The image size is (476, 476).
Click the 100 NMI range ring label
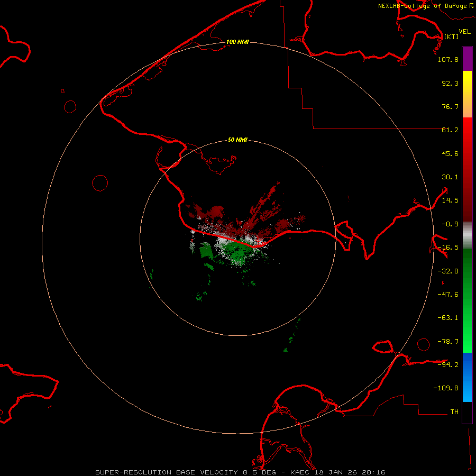pos(237,42)
